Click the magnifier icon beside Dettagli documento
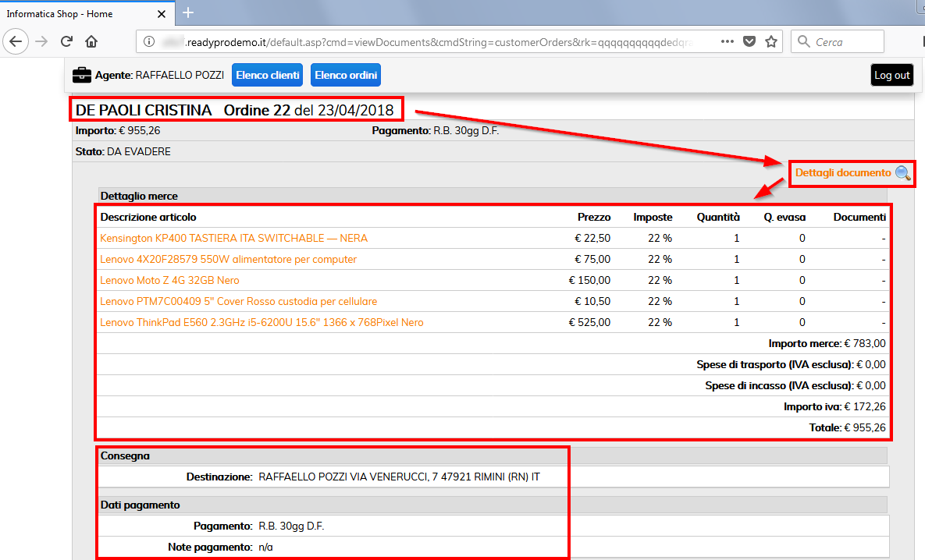Screen dimensions: 925x560 tap(902, 173)
